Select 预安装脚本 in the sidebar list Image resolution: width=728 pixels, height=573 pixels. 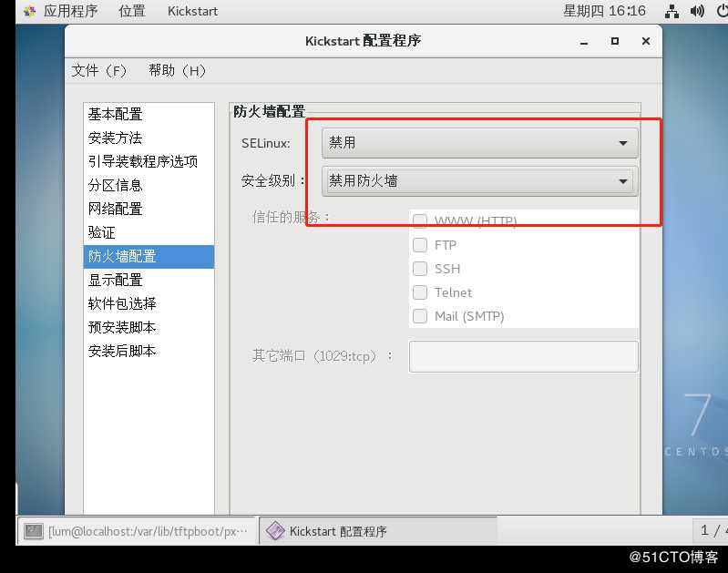point(149,327)
